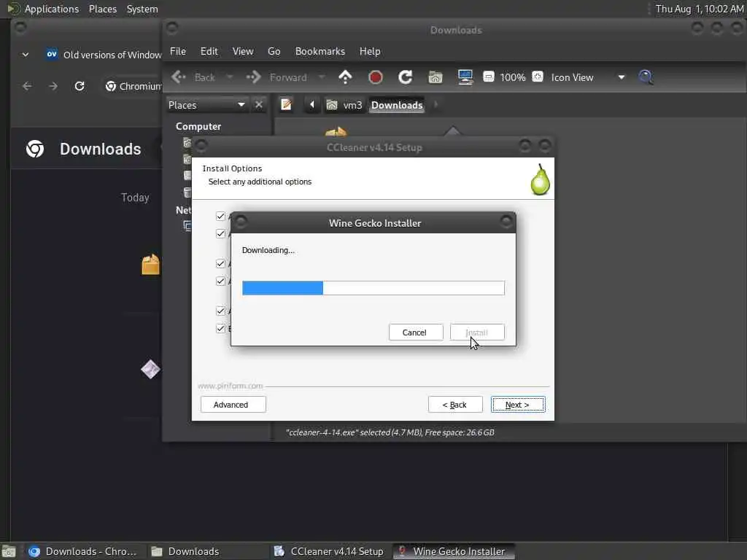Open the Places menu in top panel

(x=103, y=9)
